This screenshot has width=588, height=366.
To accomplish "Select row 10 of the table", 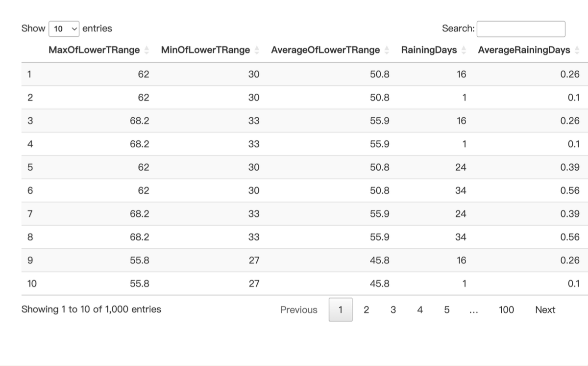I will (305, 284).
